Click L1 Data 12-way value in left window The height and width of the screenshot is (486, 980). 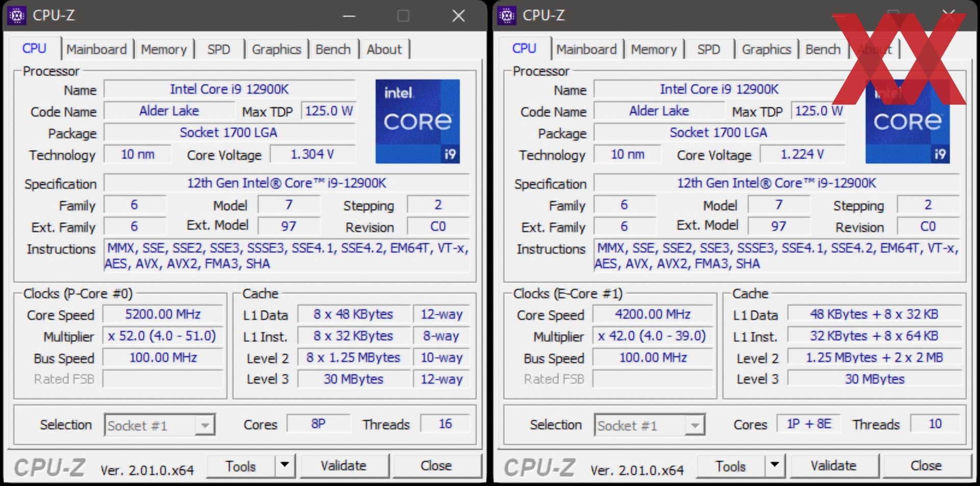[442, 314]
